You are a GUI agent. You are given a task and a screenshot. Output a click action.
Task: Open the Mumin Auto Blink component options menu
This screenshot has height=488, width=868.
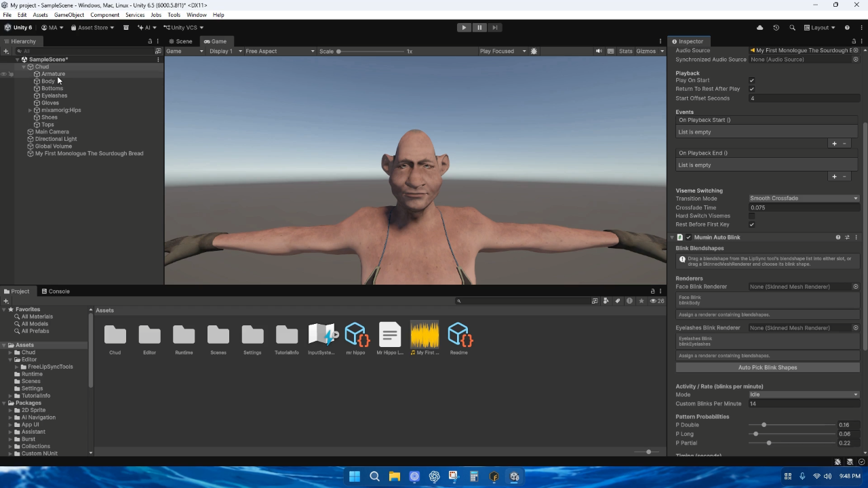pos(856,237)
